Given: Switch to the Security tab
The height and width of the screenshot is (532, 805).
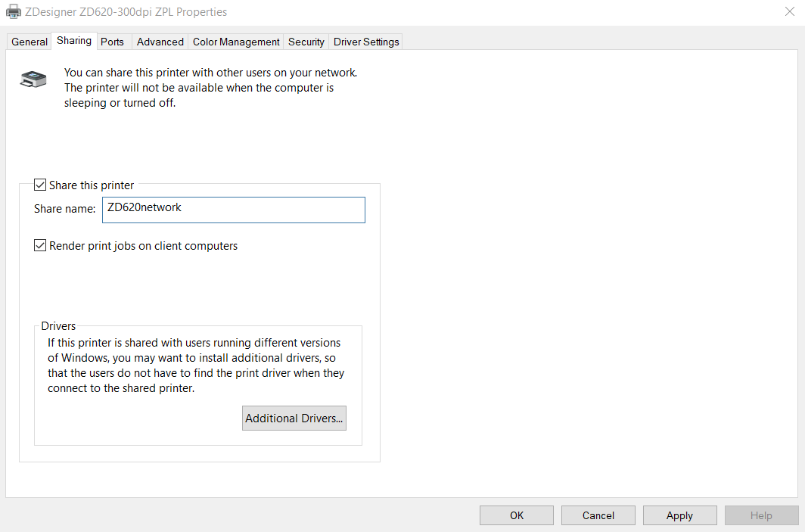Looking at the screenshot, I should point(306,42).
